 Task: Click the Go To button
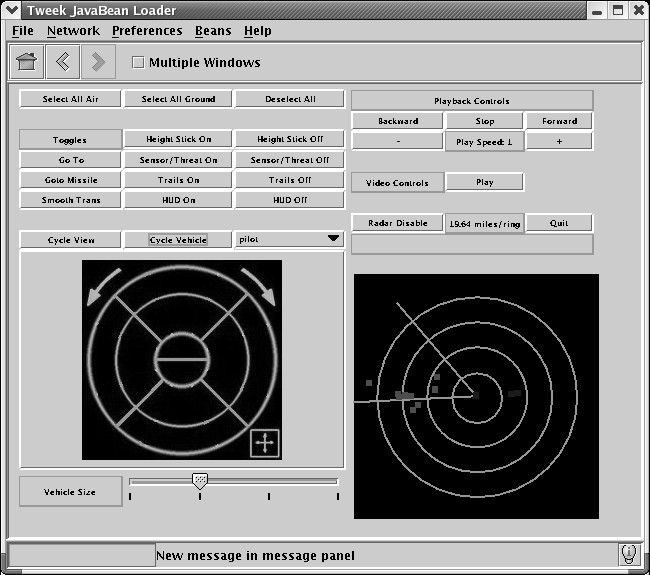click(x=70, y=160)
